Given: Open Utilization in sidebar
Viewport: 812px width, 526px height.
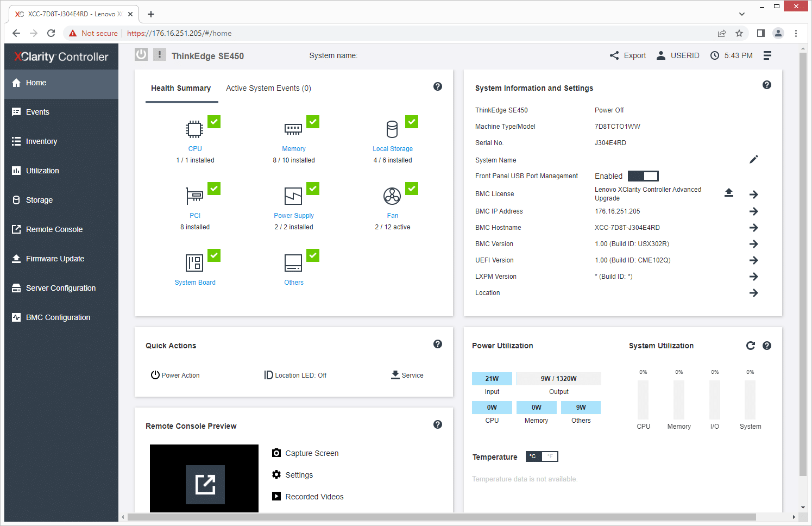Looking at the screenshot, I should point(61,171).
